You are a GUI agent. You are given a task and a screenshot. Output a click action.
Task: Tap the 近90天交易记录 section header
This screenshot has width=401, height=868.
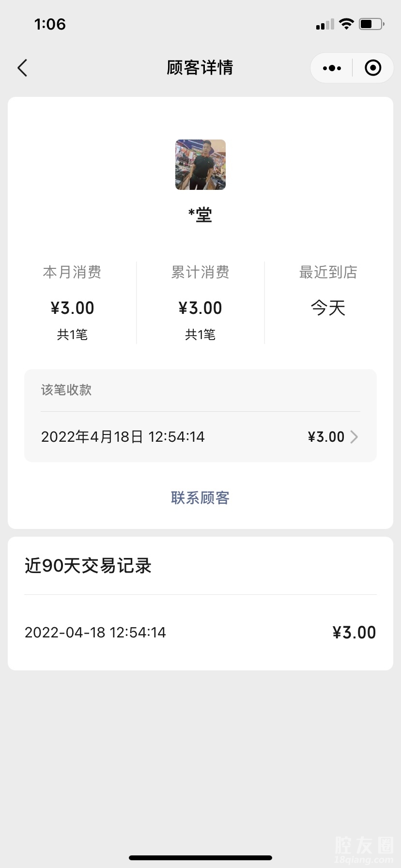click(x=88, y=565)
